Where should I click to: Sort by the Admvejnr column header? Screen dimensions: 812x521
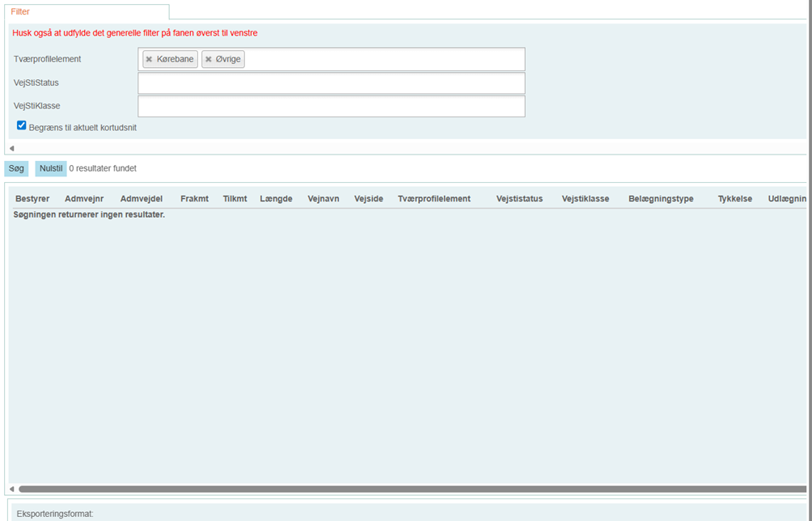84,199
